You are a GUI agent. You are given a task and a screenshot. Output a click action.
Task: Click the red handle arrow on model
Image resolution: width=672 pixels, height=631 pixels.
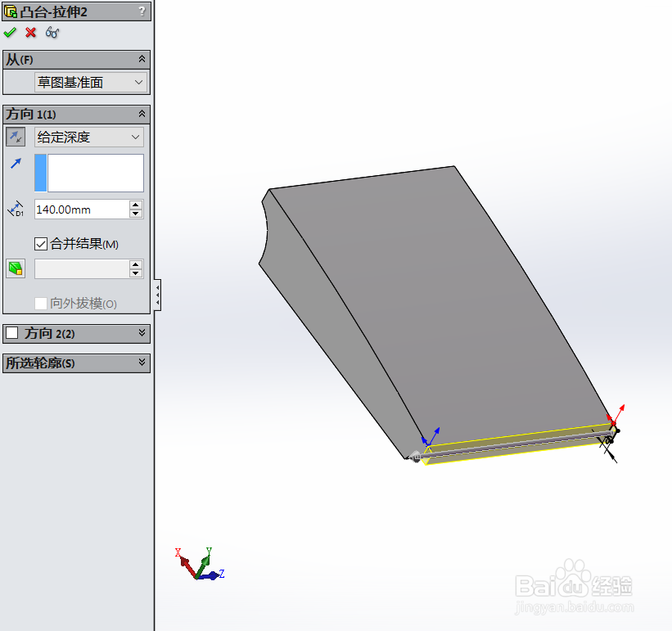(618, 412)
